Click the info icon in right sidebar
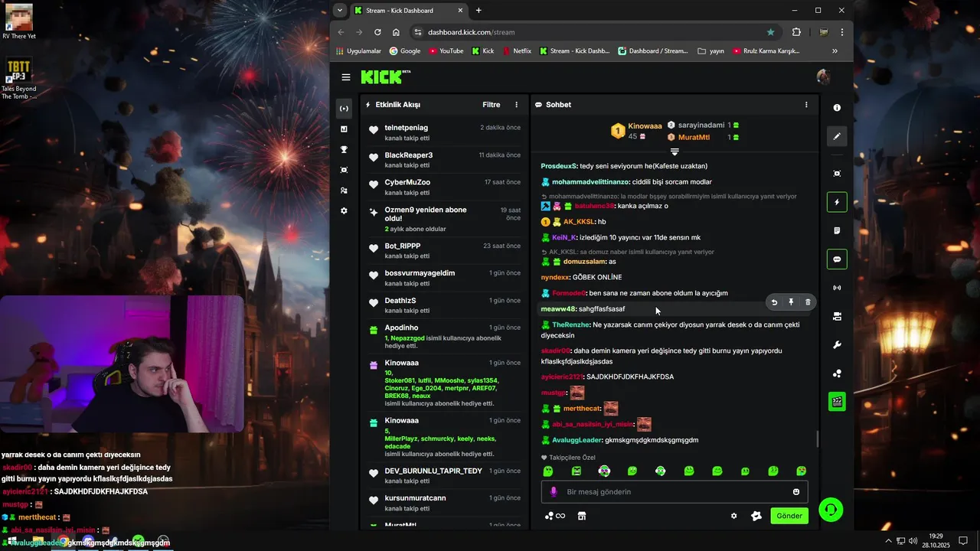 coord(837,108)
